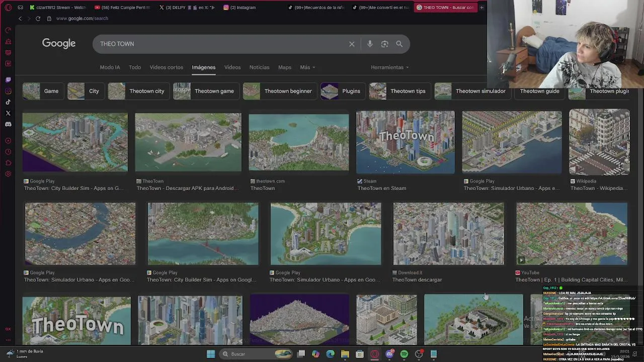644x362 pixels.
Task: Switch to the Videos tab
Action: pos(232,67)
